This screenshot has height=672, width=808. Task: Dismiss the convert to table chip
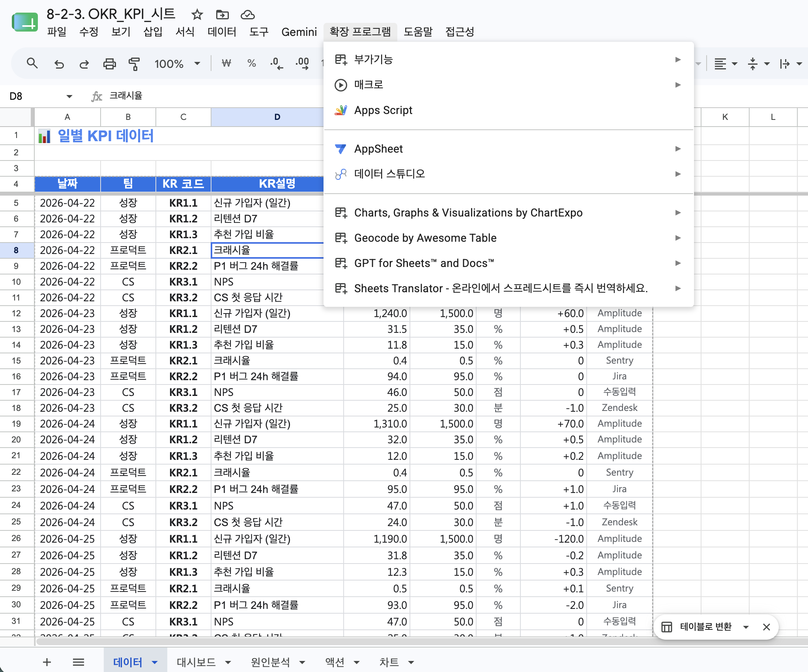coord(767,627)
